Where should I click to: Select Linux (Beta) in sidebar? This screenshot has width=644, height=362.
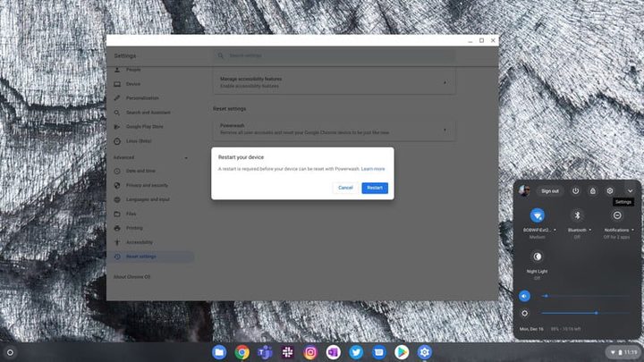click(139, 141)
